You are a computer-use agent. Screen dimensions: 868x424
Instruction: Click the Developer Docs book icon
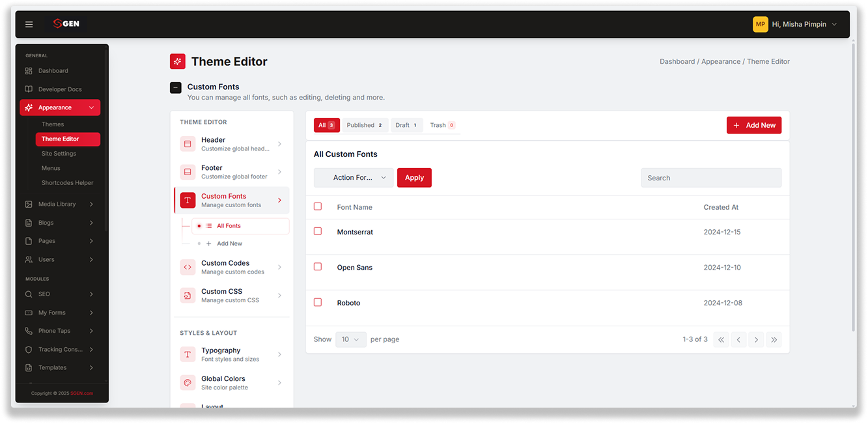(29, 89)
